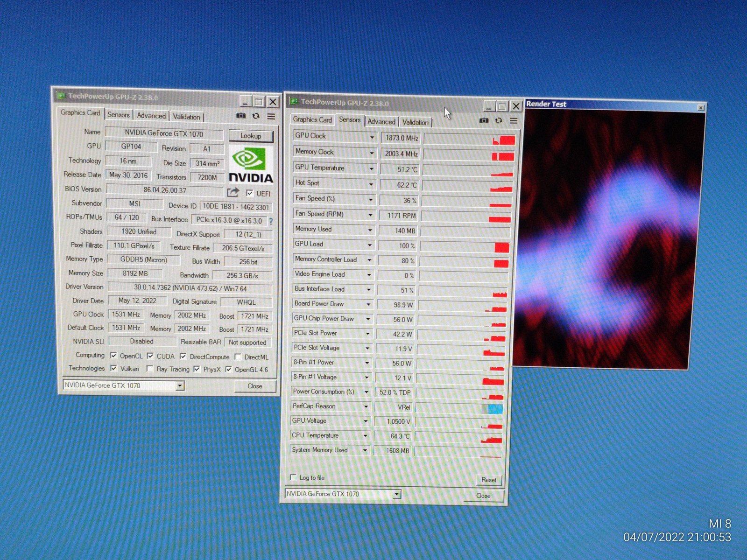Click Close button in Graphics Card window
The width and height of the screenshot is (747, 560).
255,386
